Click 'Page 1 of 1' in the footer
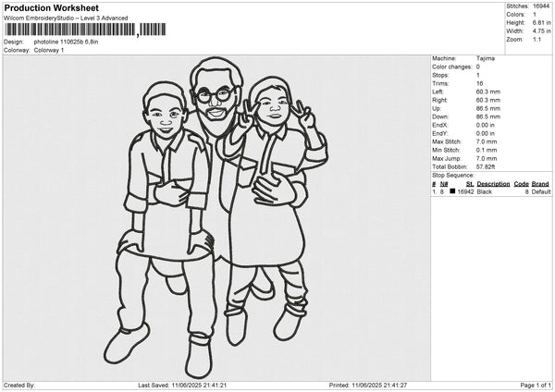 (536, 386)
